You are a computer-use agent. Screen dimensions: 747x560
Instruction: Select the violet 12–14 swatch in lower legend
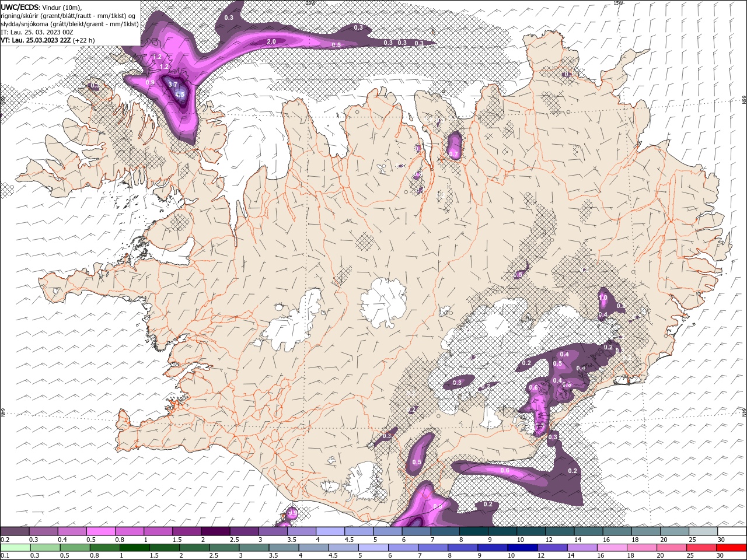[551, 548]
